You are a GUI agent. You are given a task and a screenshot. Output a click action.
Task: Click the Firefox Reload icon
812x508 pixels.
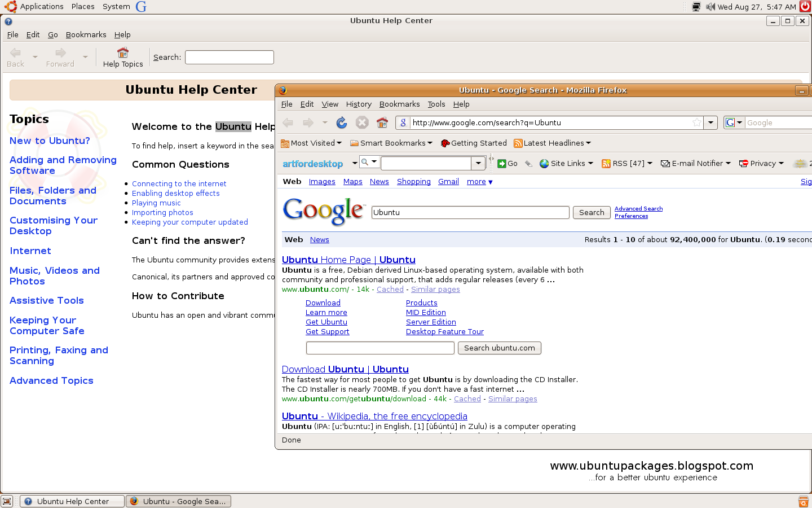342,122
